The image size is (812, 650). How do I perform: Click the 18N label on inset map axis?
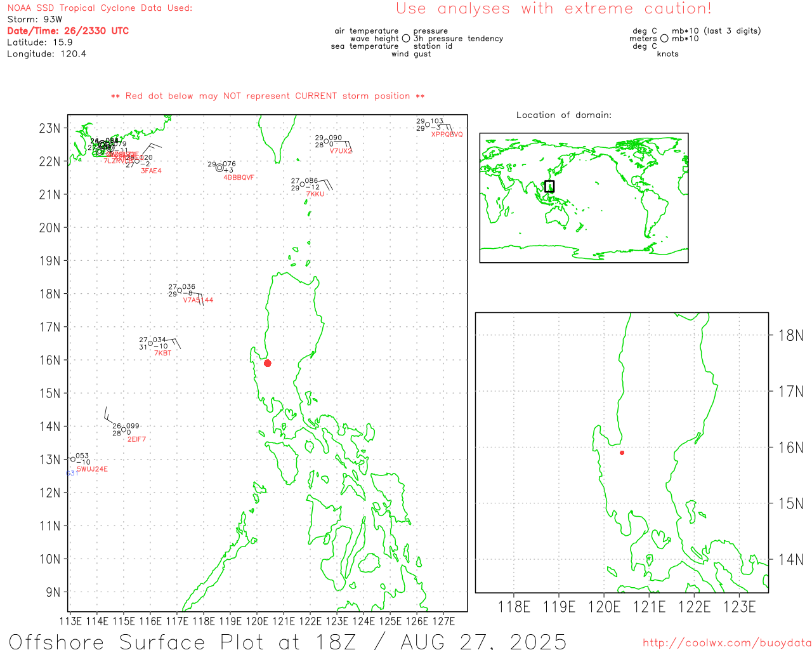pos(791,336)
